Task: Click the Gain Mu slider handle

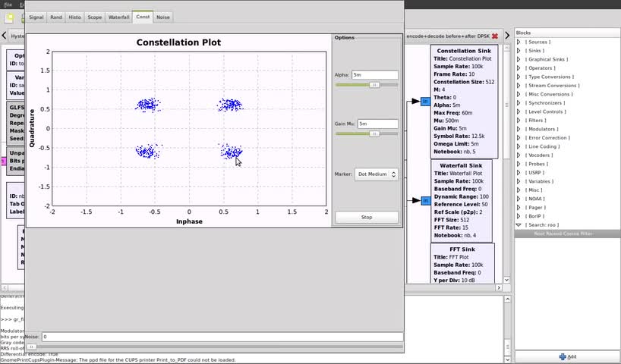Action: click(374, 133)
